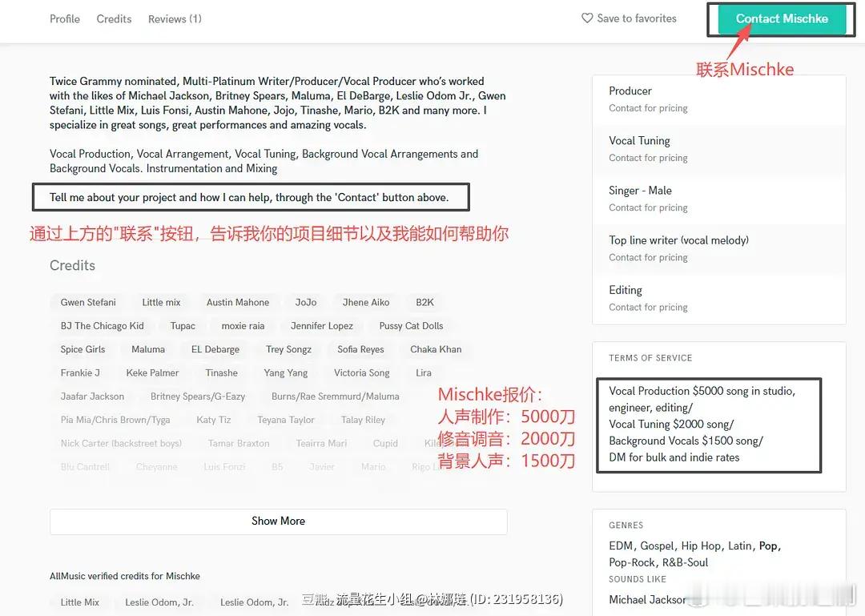Image resolution: width=865 pixels, height=616 pixels.
Task: Select Top line writer (vocal melody) service
Action: [x=718, y=248]
